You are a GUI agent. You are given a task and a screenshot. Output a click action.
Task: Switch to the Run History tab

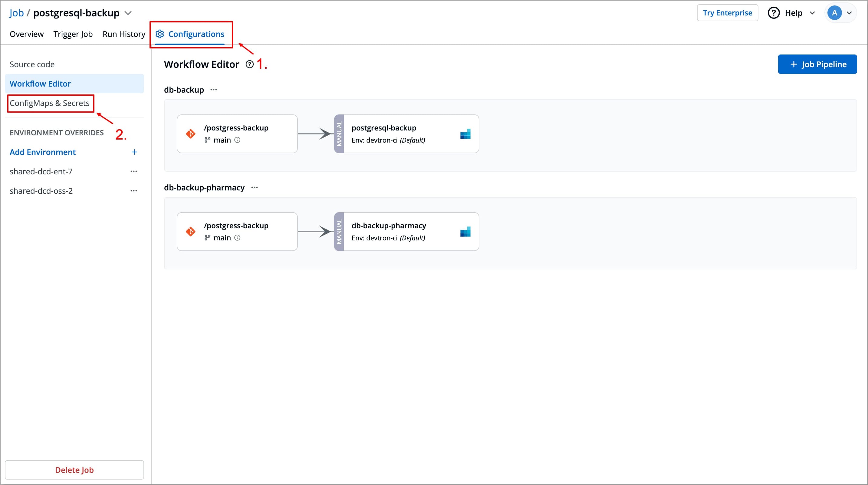(x=124, y=34)
